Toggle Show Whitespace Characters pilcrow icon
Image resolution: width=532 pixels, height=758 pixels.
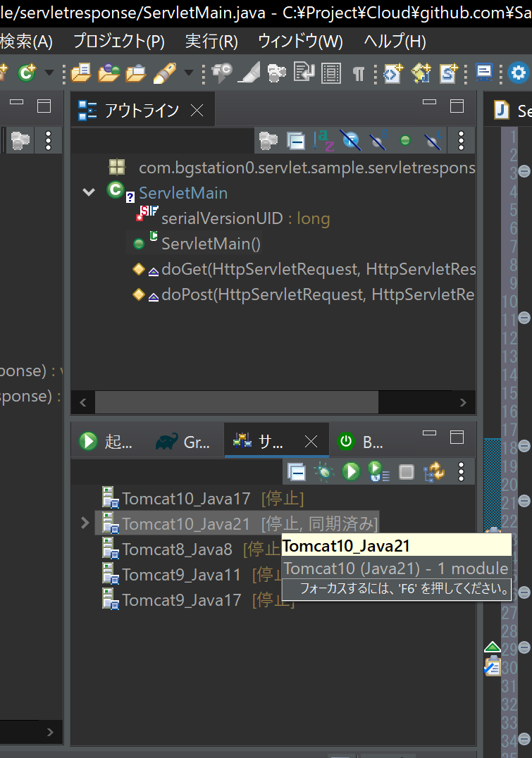point(359,74)
